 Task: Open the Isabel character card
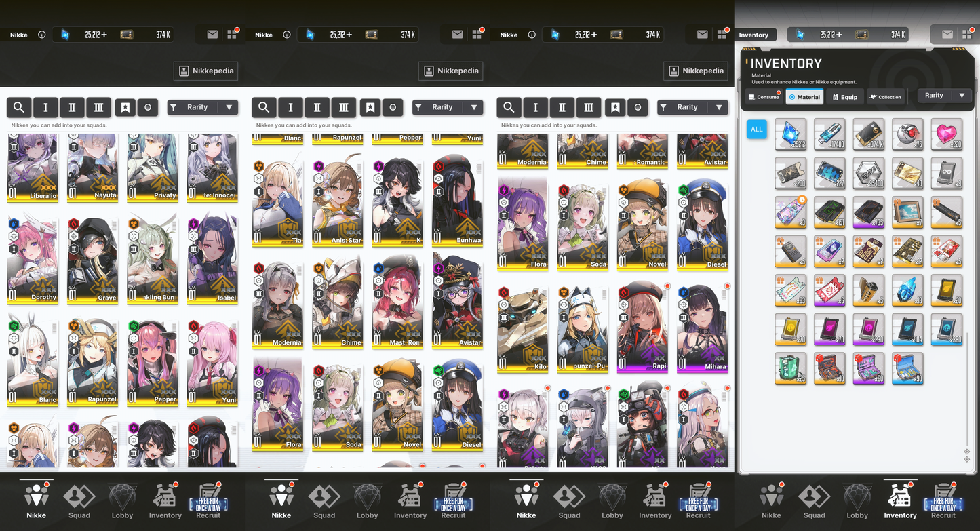[x=212, y=258]
